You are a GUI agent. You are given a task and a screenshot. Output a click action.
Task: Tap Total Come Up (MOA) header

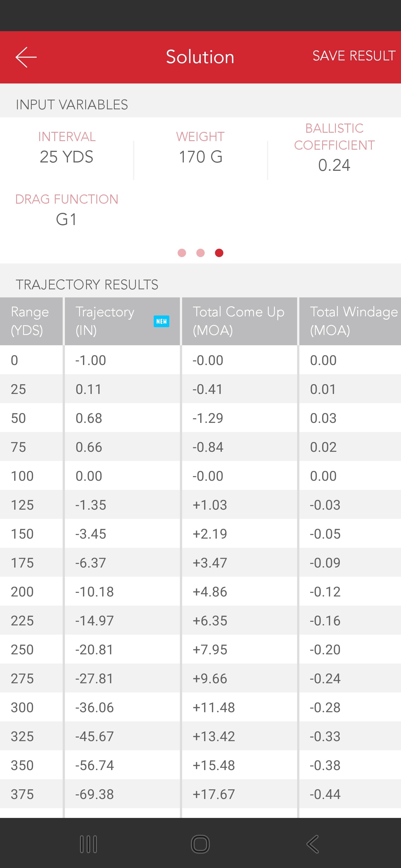point(239,321)
